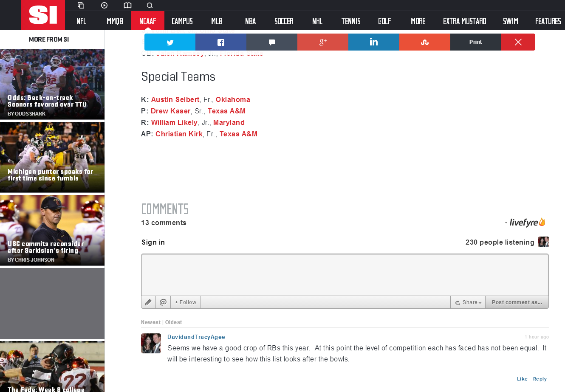Click the listener avatar beside people listening
The image size is (565, 392).
(543, 242)
